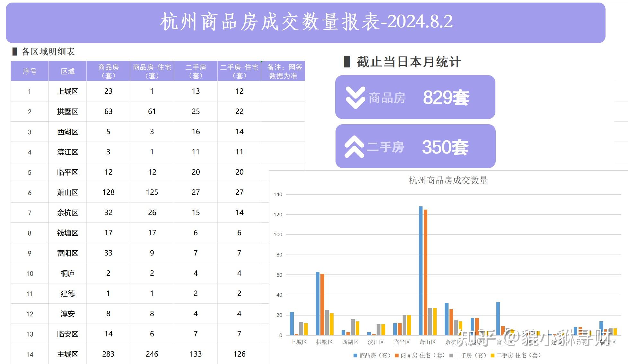Click the 各区域明细表 section heading

[48, 52]
